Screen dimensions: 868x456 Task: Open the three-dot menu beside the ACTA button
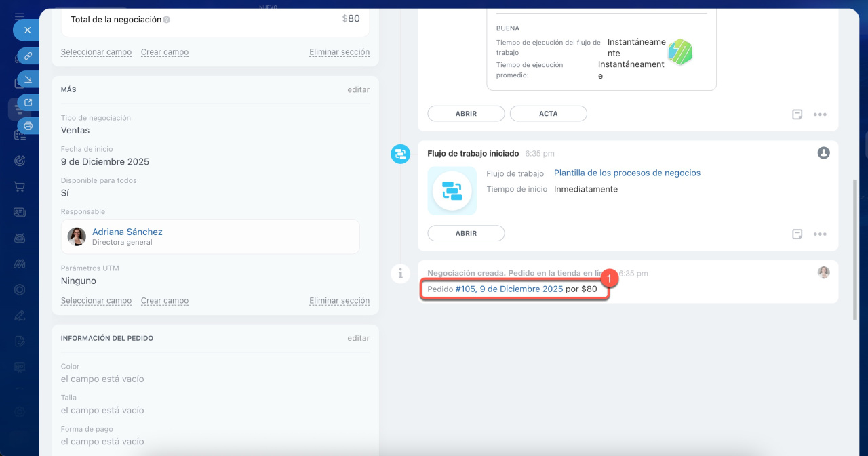point(820,115)
